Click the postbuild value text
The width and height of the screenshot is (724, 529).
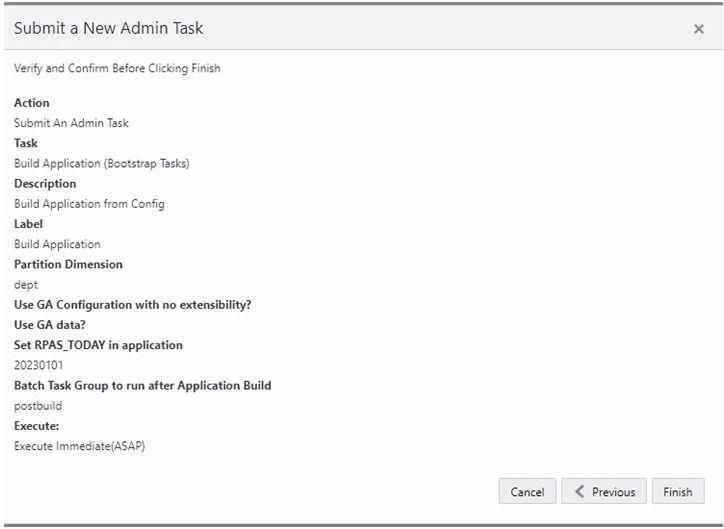(x=38, y=406)
